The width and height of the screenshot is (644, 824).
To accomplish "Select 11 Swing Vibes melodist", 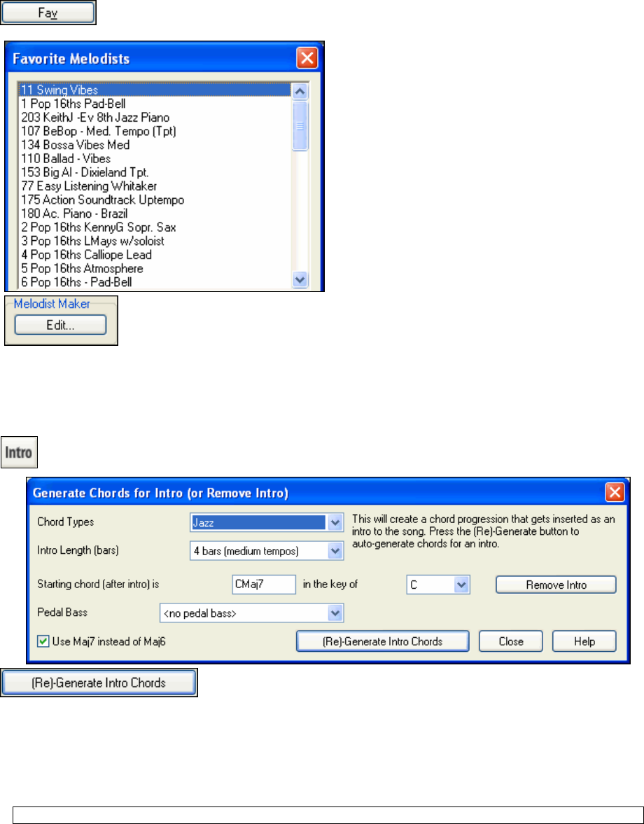I will [155, 90].
